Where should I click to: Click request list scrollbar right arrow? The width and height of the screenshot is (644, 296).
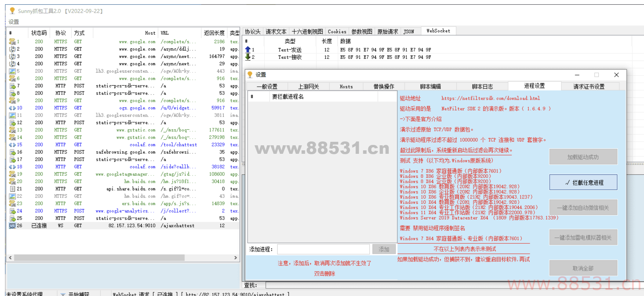pos(235,258)
